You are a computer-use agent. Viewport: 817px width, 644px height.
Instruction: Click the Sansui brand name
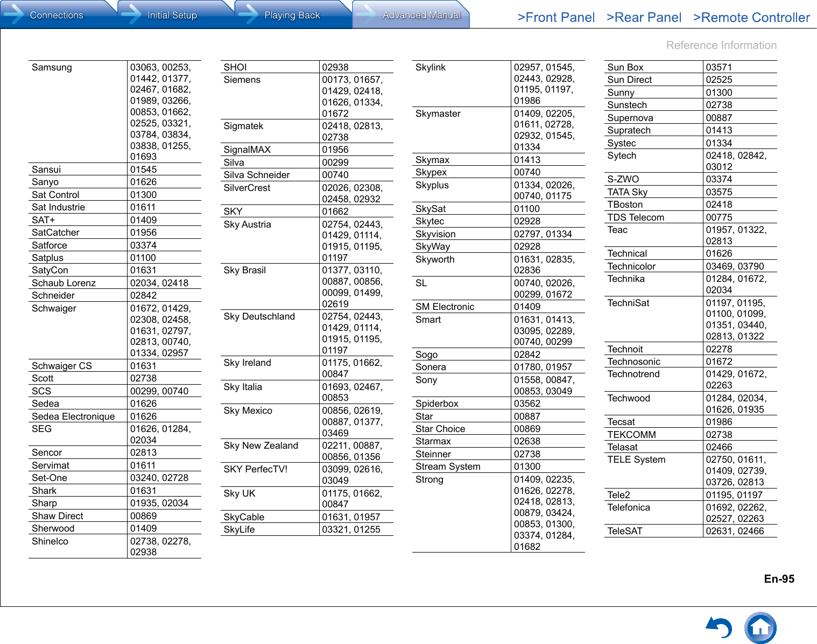pos(46,169)
